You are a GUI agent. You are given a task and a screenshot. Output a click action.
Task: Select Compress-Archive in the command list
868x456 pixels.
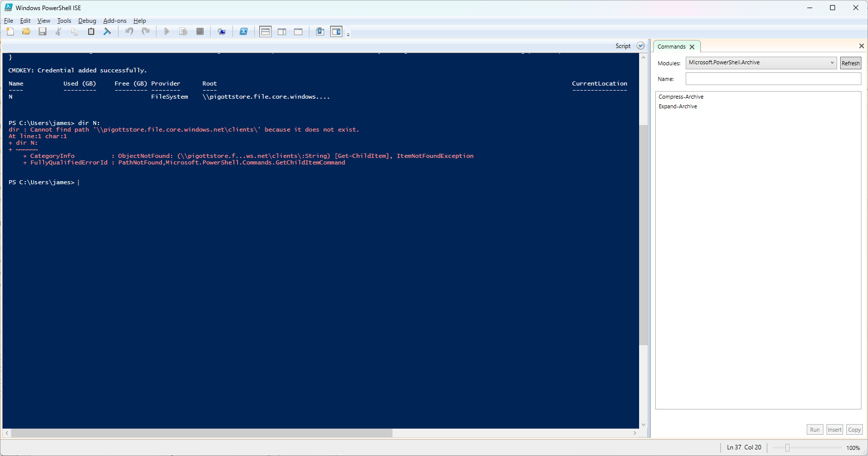pos(681,97)
